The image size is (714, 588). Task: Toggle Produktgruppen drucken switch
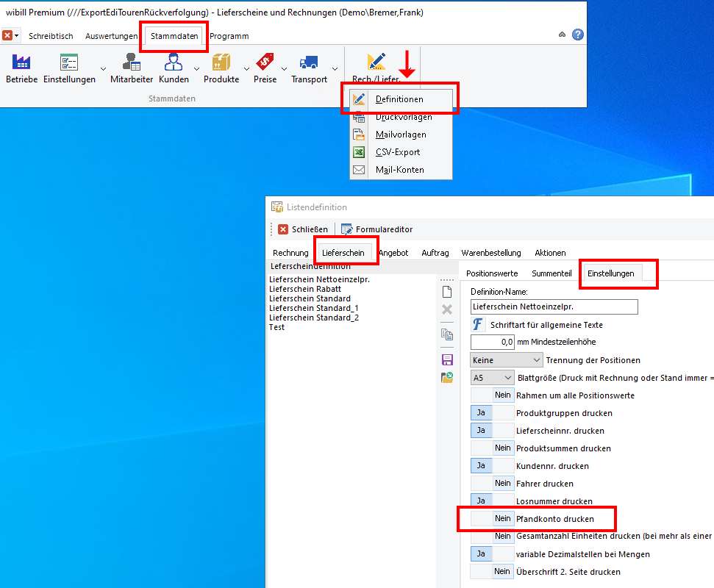coord(492,413)
